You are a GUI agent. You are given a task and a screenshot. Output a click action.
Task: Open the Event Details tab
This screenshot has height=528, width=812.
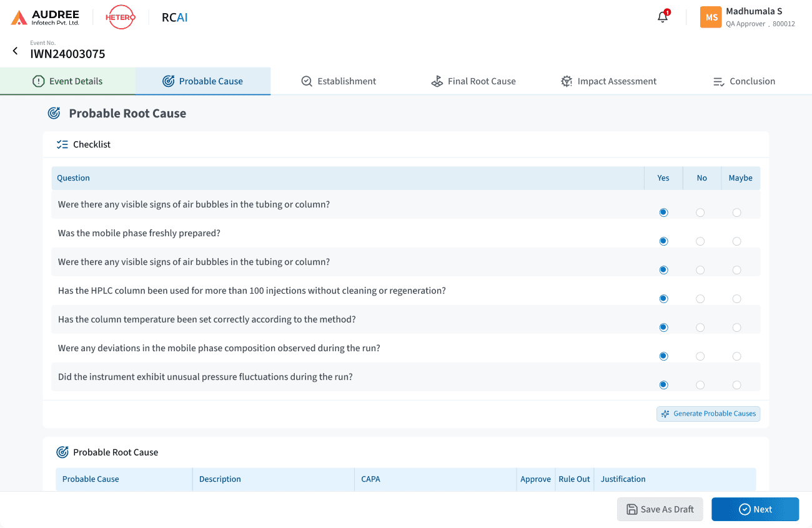point(67,81)
